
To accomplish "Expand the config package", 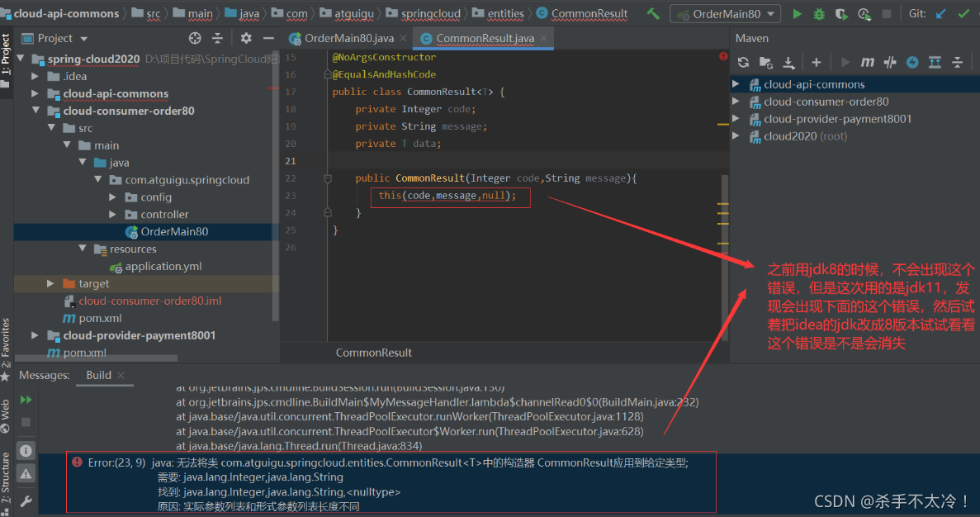I will coord(112,197).
